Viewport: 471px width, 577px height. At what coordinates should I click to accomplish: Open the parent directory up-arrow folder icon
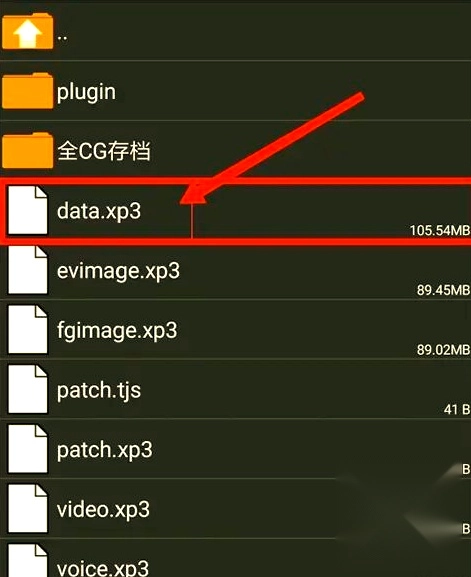coord(28,31)
